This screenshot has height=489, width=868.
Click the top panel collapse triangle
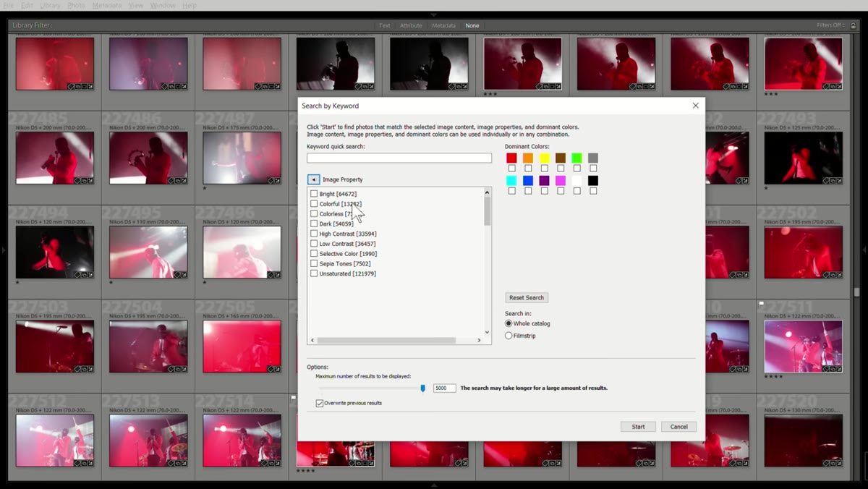coord(434,14)
